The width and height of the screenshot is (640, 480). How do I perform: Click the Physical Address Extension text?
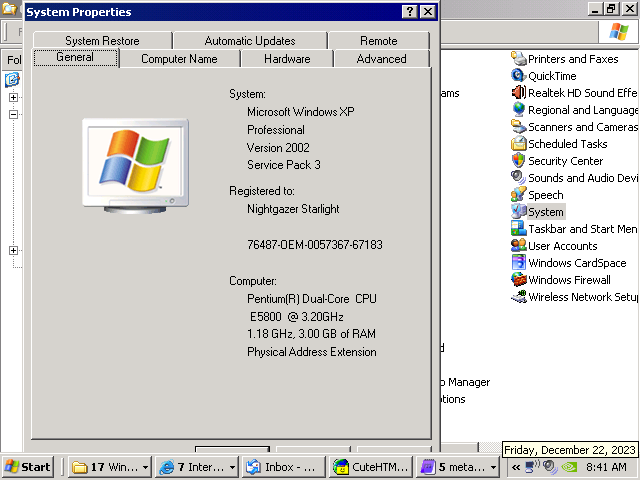coord(312,352)
